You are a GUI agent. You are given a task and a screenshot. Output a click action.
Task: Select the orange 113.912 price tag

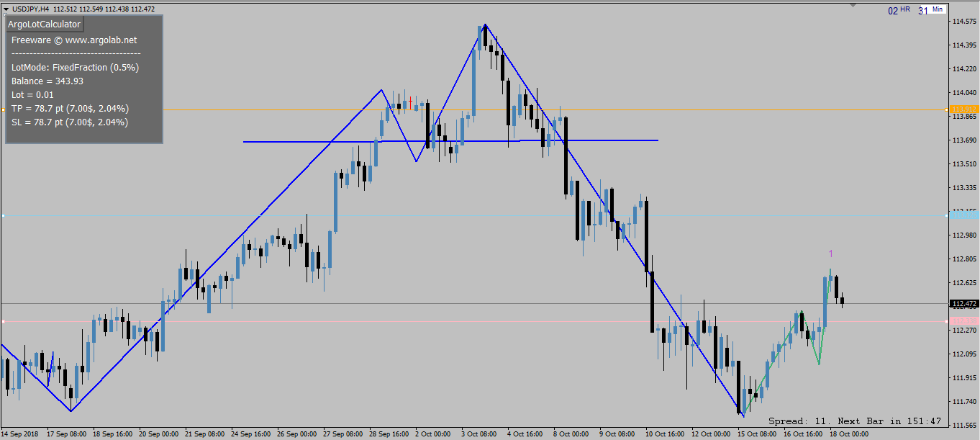point(964,109)
